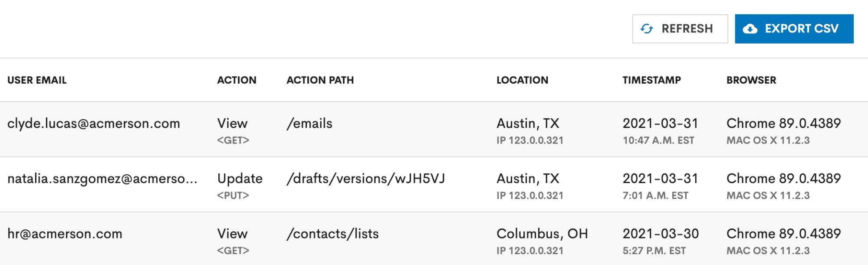The height and width of the screenshot is (265, 868).
Task: Open the /emails action path
Action: tap(309, 124)
